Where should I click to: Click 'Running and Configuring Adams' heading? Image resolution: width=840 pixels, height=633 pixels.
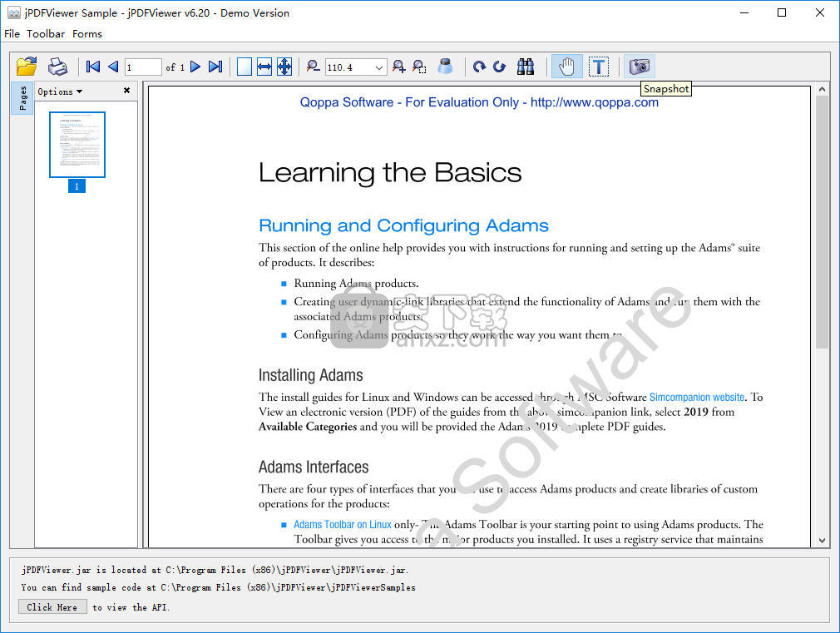(x=403, y=225)
